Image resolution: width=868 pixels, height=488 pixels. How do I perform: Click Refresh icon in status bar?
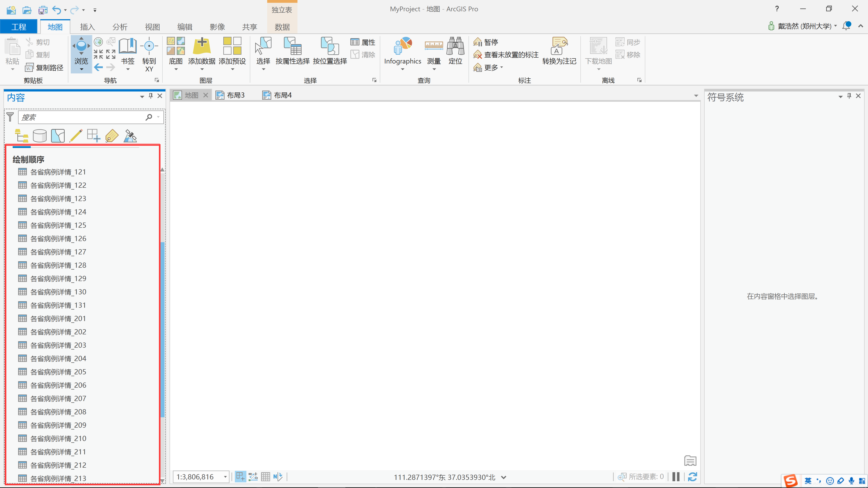pyautogui.click(x=692, y=477)
